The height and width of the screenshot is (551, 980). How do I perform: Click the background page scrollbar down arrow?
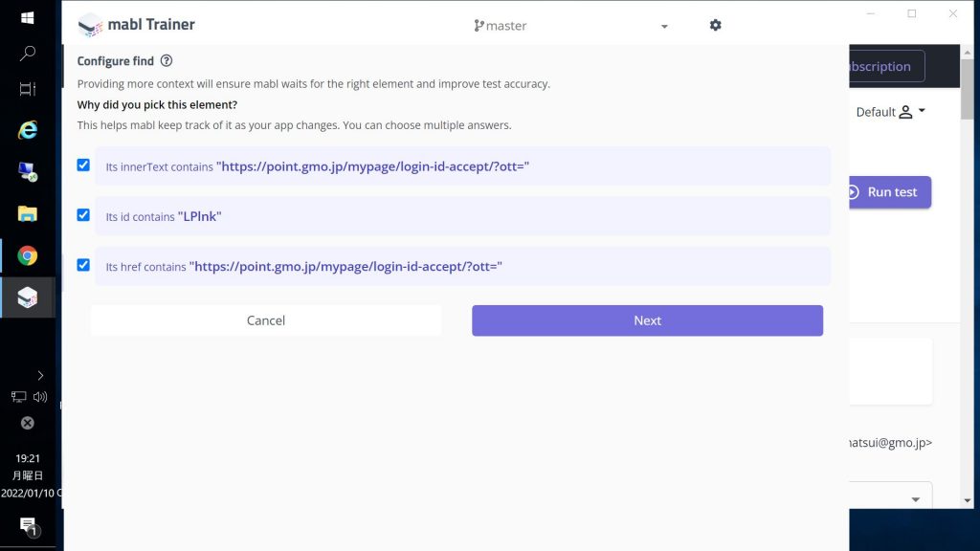(968, 500)
